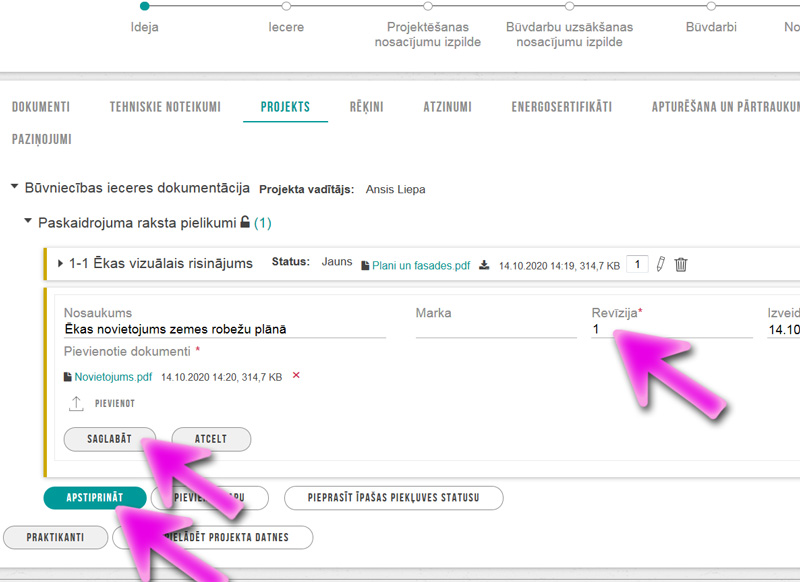Click the Revīzija input field
This screenshot has width=800, height=582.
(x=670, y=329)
